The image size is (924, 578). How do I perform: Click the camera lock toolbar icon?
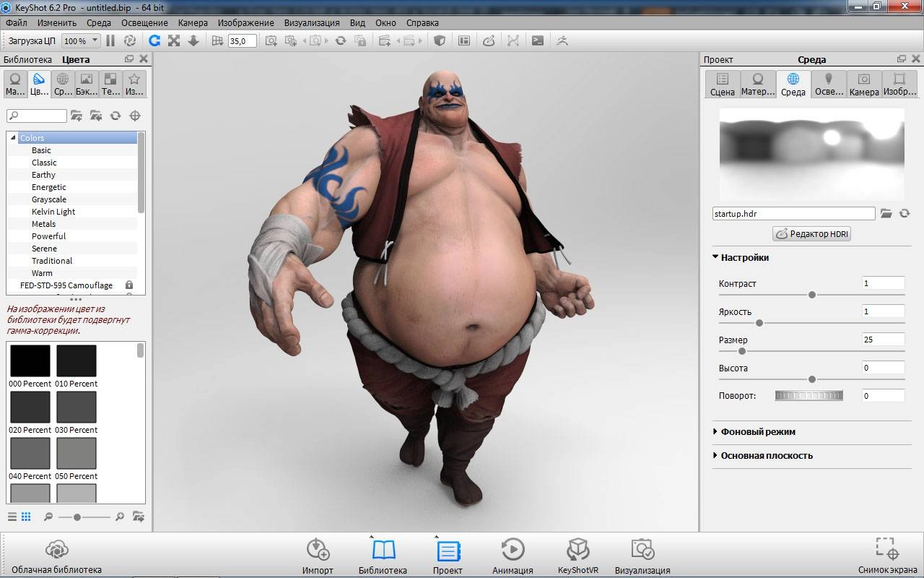click(x=360, y=41)
